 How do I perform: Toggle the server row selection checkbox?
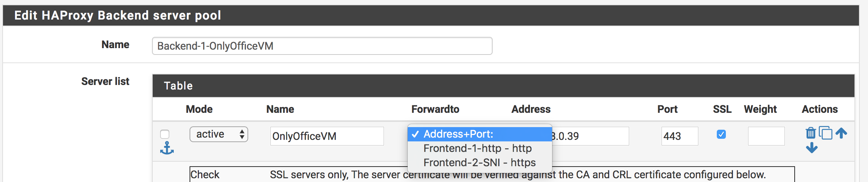click(165, 134)
